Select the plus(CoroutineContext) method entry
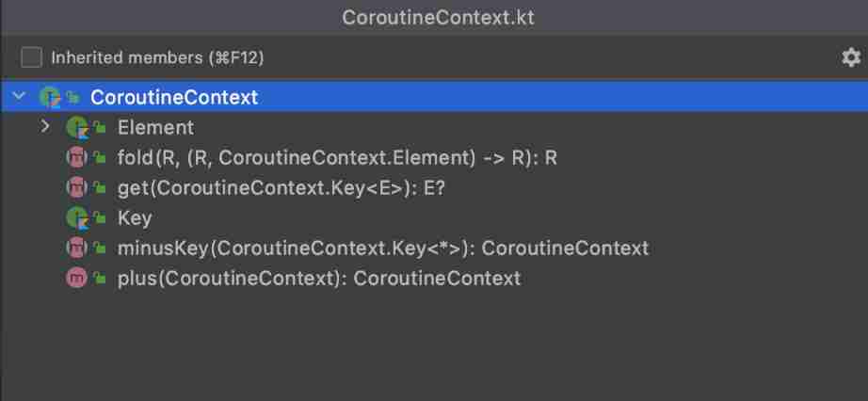 pyautogui.click(x=318, y=278)
